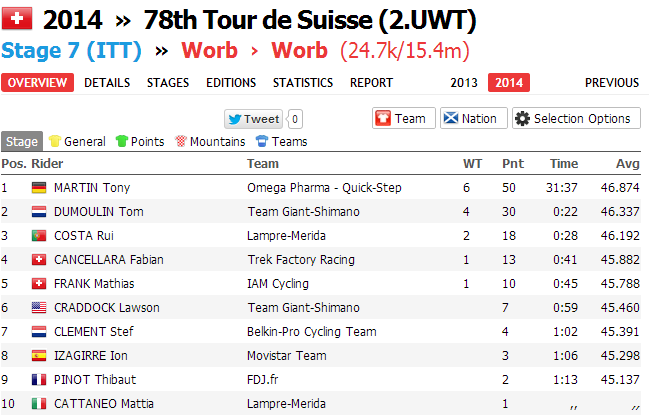Filter results by Team button
Screen dimensions: 649x417
pyautogui.click(x=400, y=118)
